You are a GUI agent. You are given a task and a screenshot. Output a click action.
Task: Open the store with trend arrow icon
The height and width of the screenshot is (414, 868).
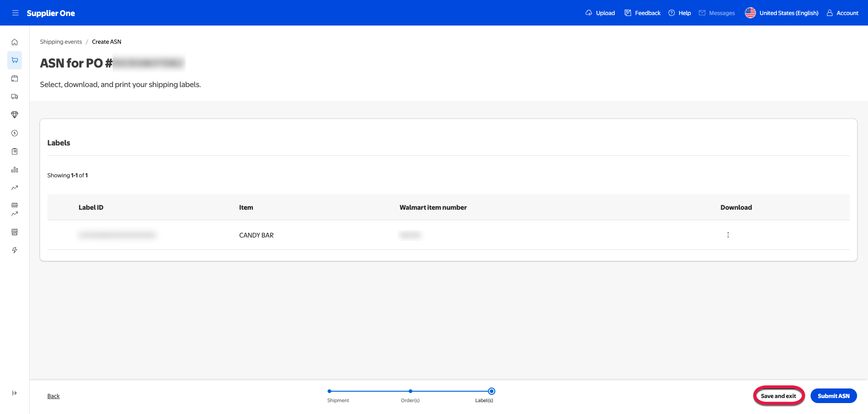(15, 210)
